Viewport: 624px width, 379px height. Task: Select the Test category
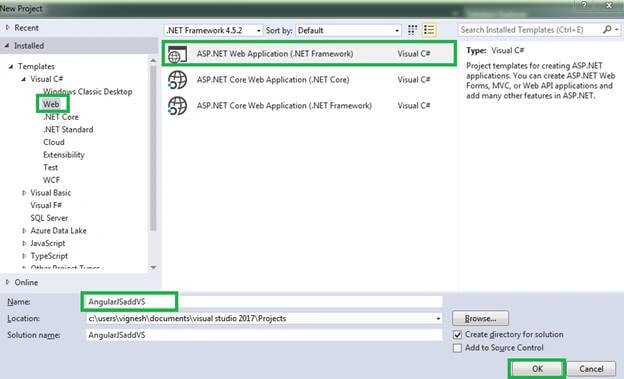[x=51, y=168]
